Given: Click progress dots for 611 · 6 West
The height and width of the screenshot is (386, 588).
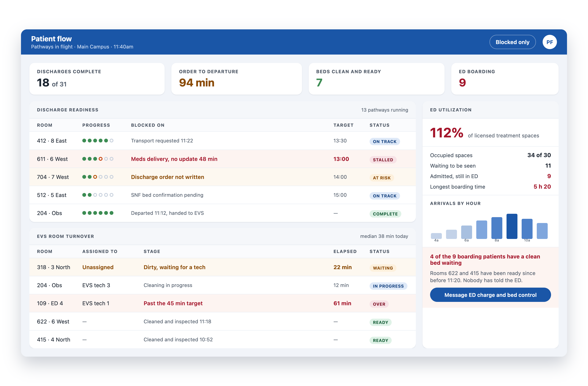Looking at the screenshot, I should coord(98,159).
